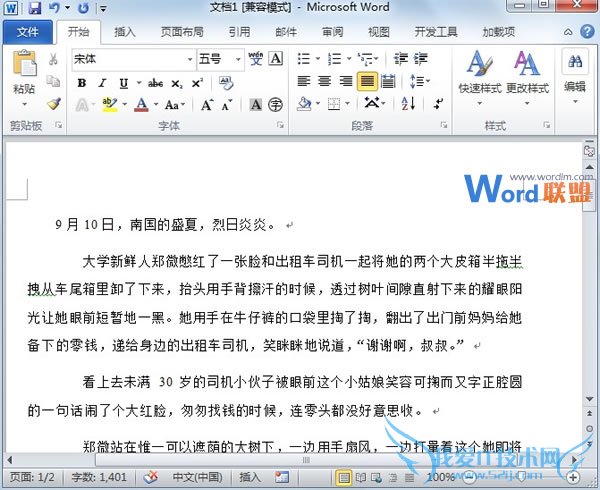The image size is (600, 490).
Task: Switch to the 插入 Insert tab
Action: (x=125, y=32)
